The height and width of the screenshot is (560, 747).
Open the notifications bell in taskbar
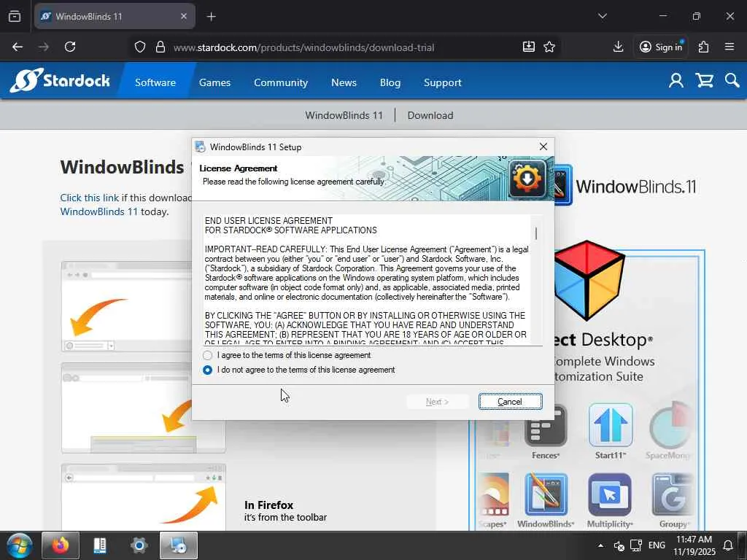728,545
